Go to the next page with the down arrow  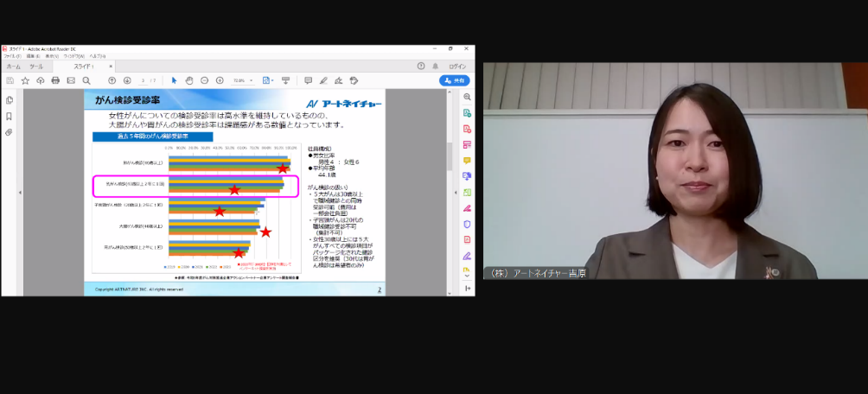pos(127,80)
